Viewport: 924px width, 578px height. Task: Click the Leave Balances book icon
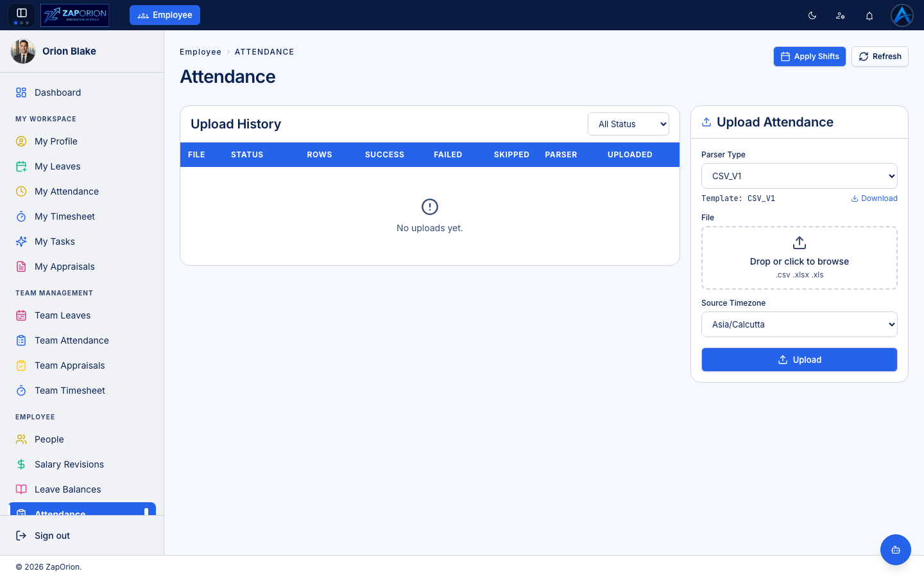21,489
